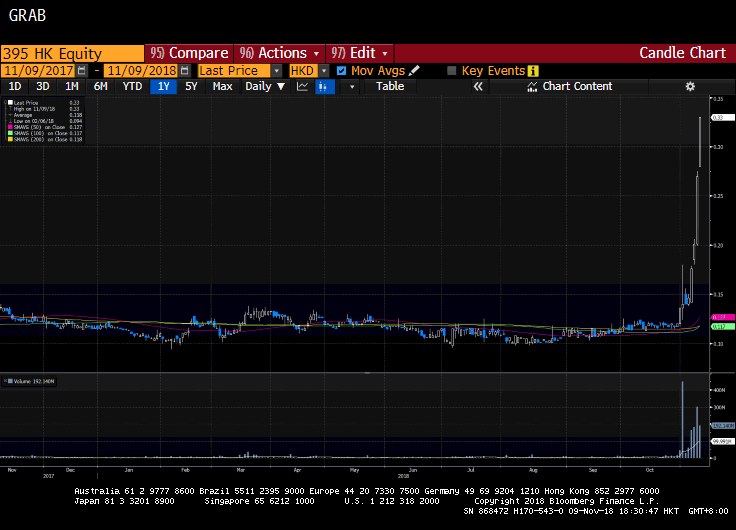Disable the Mov Avgs checkbox

click(342, 71)
